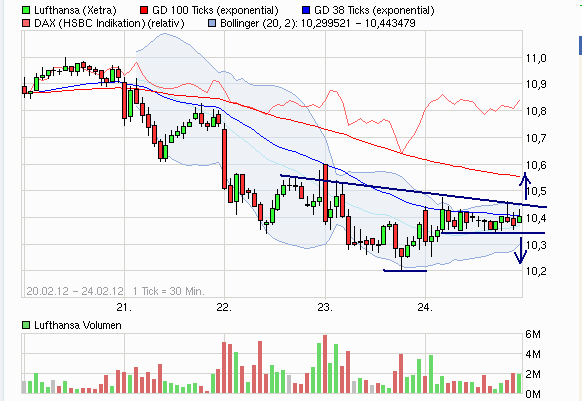Viewport: 582px width, 401px height.
Task: Click the 0M volume axis label
Action: pyautogui.click(x=533, y=394)
